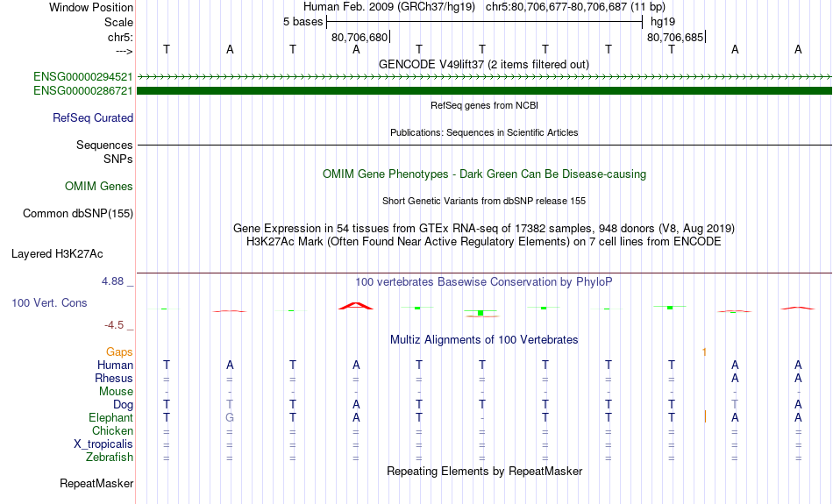
Task: Click the RepeatMasker track label
Action: (96, 483)
